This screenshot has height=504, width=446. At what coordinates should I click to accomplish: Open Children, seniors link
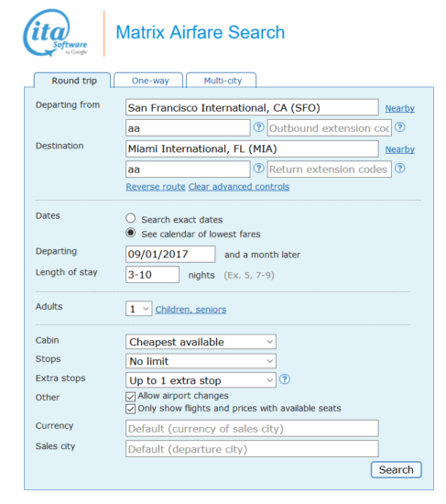coord(190,310)
